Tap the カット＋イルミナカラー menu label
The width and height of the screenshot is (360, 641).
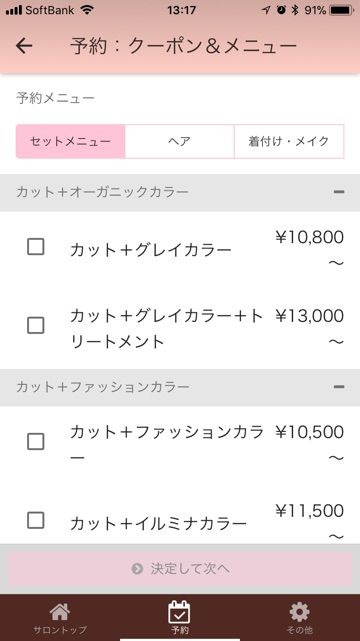click(x=158, y=523)
